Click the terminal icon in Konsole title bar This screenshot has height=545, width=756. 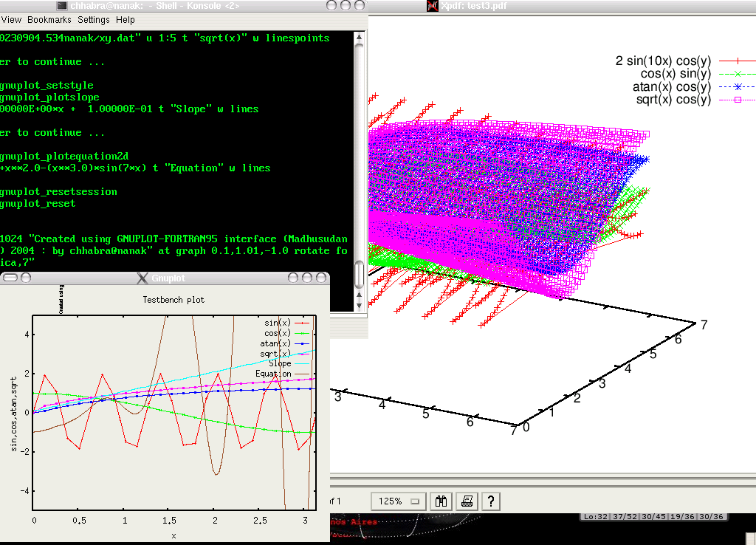pos(61,6)
